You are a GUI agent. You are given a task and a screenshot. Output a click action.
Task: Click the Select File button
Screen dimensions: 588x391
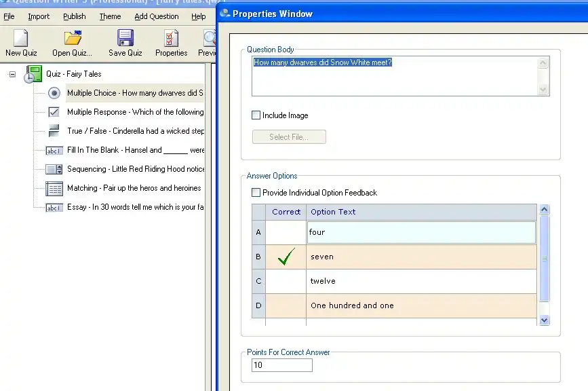(x=289, y=137)
